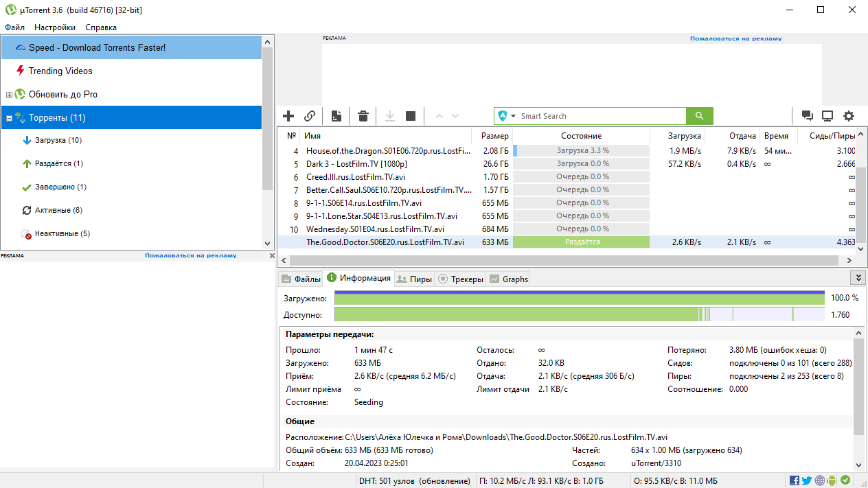Image resolution: width=868 pixels, height=488 pixels.
Task: Sort torrents by Отдача column
Action: point(733,136)
